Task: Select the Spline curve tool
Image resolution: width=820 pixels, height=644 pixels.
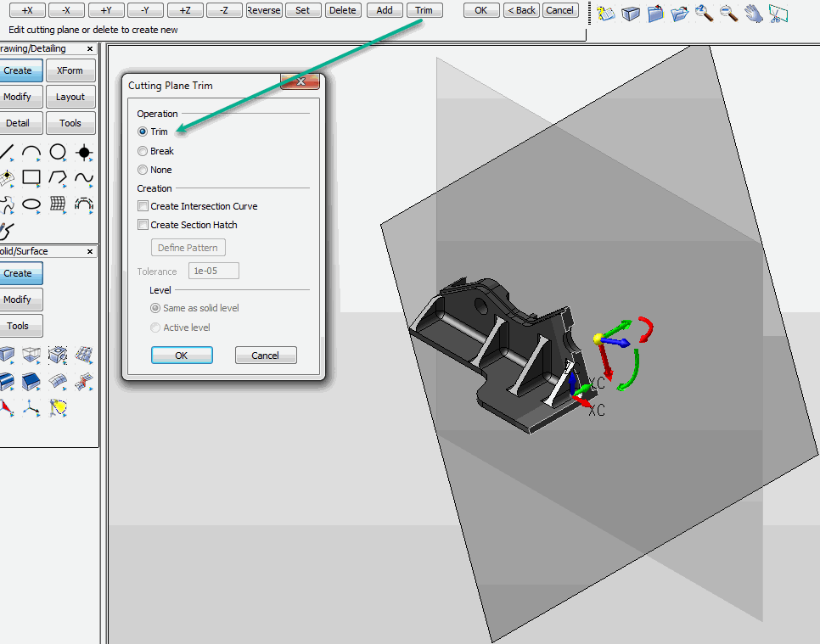Action: (85, 177)
